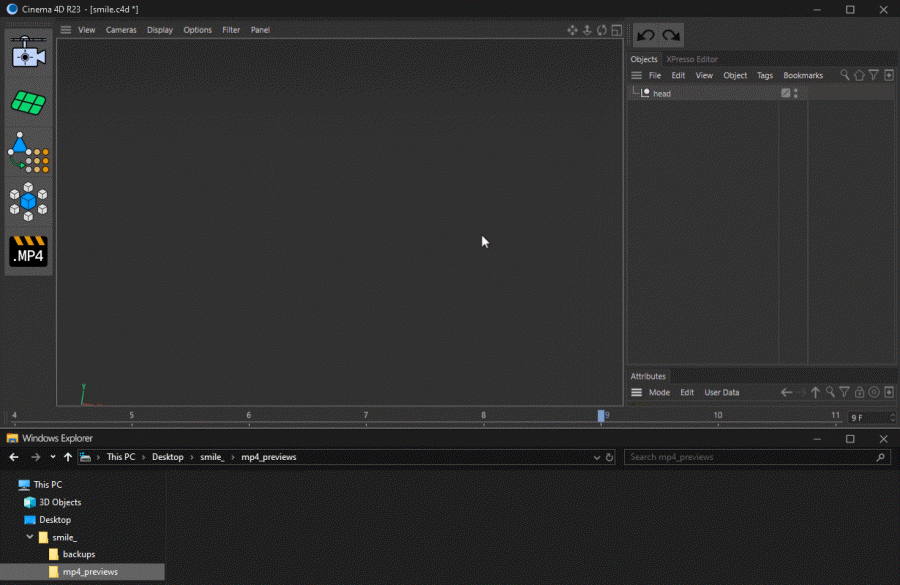Toggle head object visibility dots
Screen dimensions: 900x585
point(796,93)
